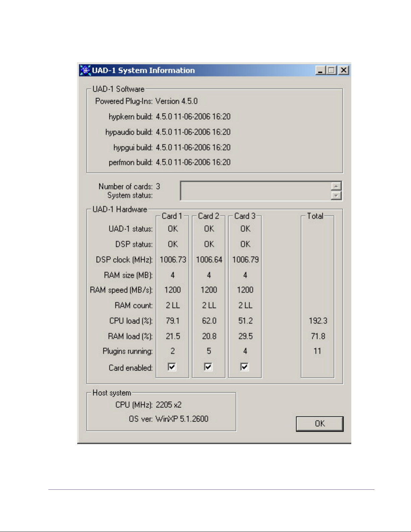Image resolution: width=411 pixels, height=532 pixels.
Task: Click Host CPU value '2205 x2'
Action: pos(168,405)
